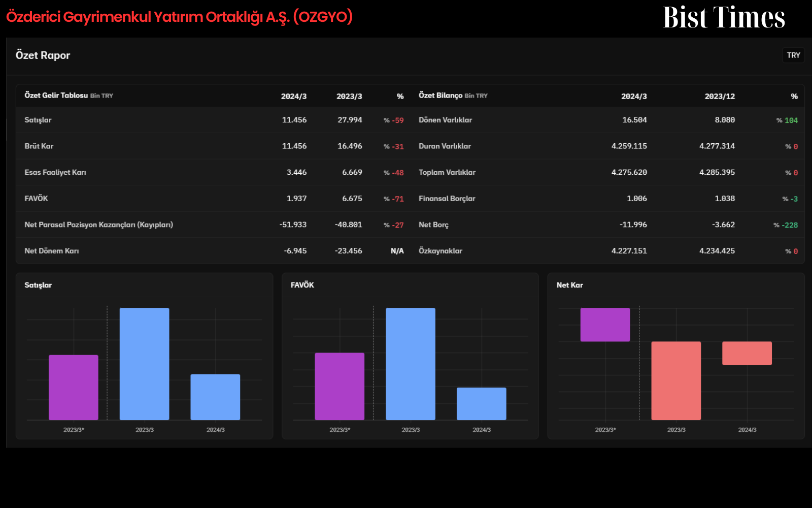The image size is (812, 508).
Task: Click the tall blue 2023/3 FAVÖK bar
Action: tap(411, 364)
